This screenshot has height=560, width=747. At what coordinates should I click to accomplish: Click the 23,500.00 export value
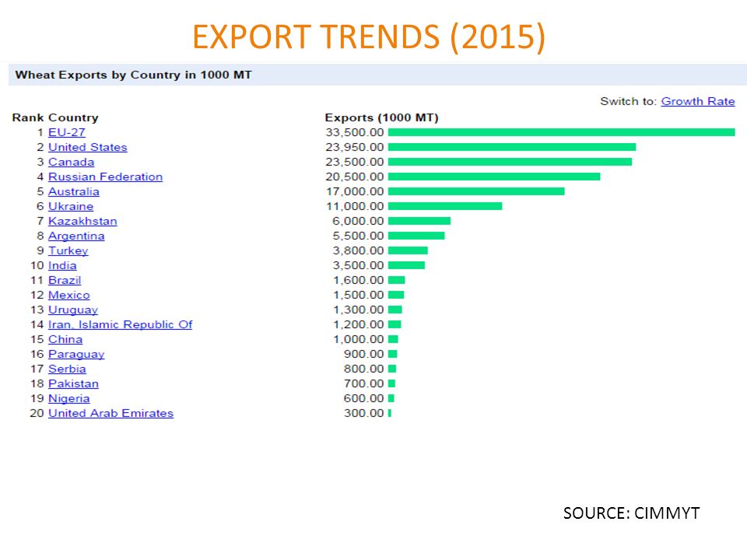click(x=355, y=162)
